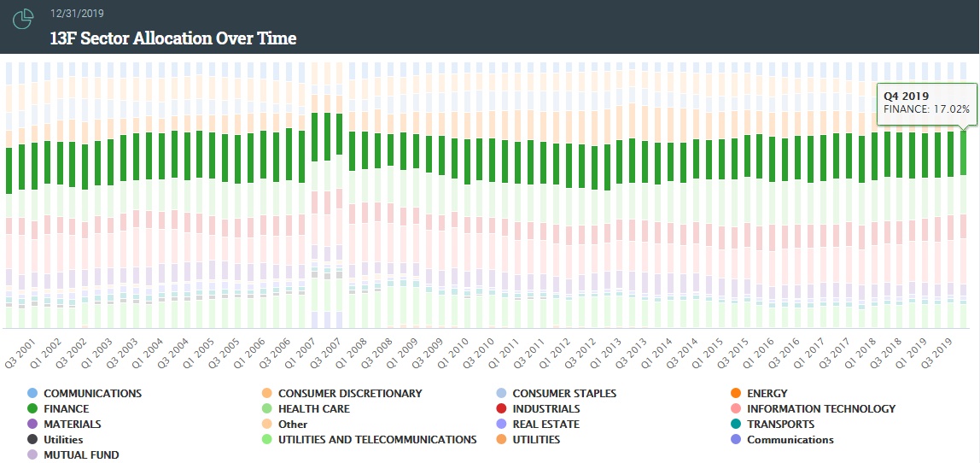
Task: Toggle the Other legend entry
Action: click(292, 425)
